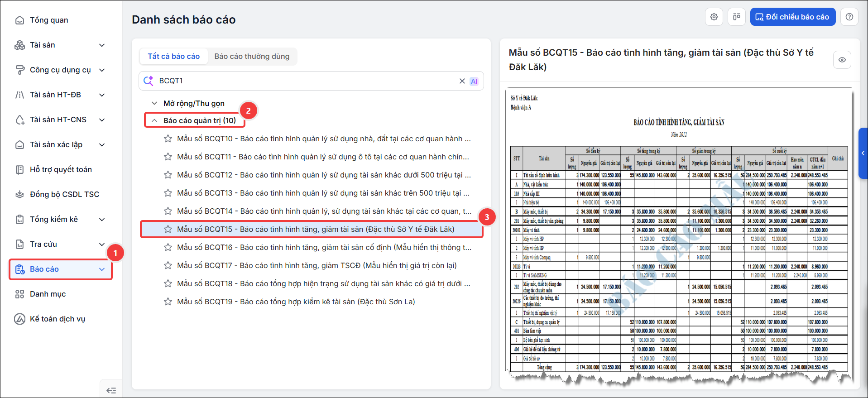Favorite the BCQT12 report star
Screen dimensions: 868x398
click(168, 175)
